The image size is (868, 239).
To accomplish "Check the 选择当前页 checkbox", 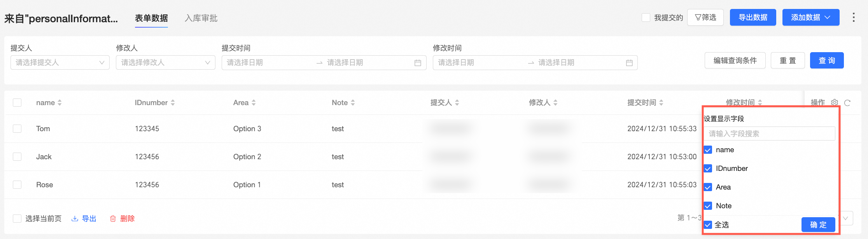I will [17, 218].
